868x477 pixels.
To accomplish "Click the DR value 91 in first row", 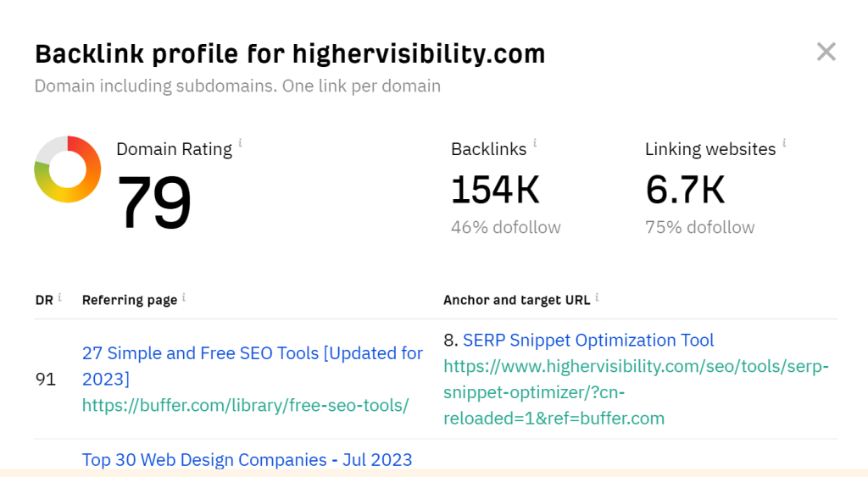I will 46,379.
